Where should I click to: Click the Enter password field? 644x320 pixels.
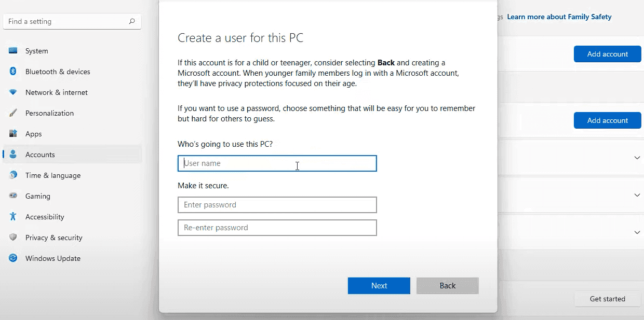pyautogui.click(x=277, y=205)
